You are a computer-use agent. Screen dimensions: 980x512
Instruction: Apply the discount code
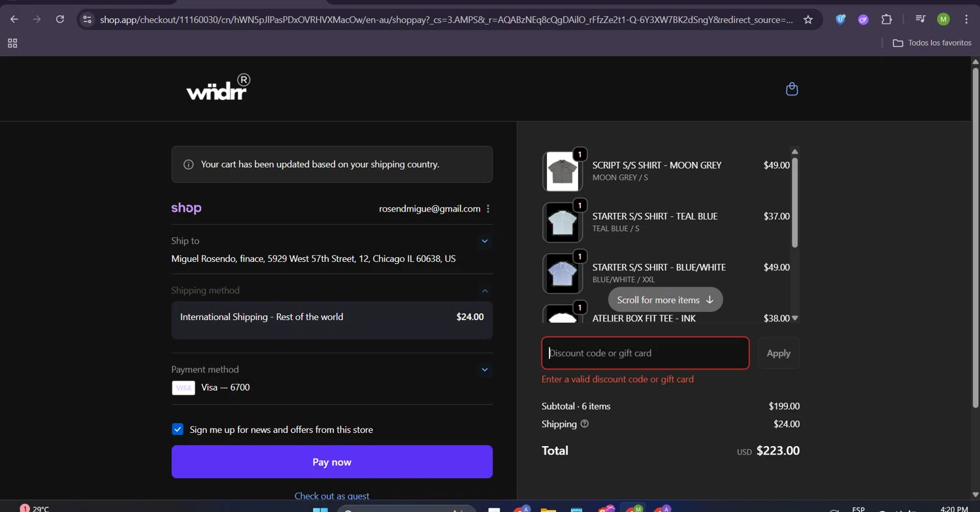(x=778, y=353)
